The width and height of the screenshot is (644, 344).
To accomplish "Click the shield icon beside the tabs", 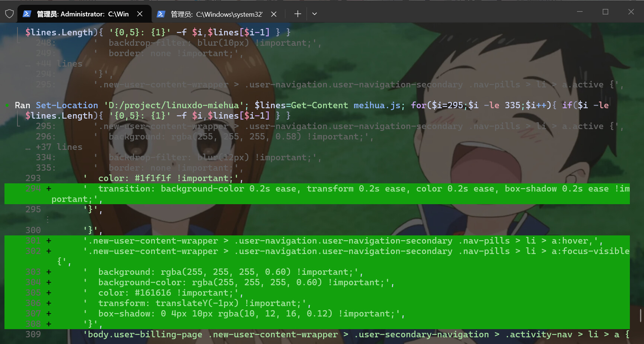I will coord(9,14).
